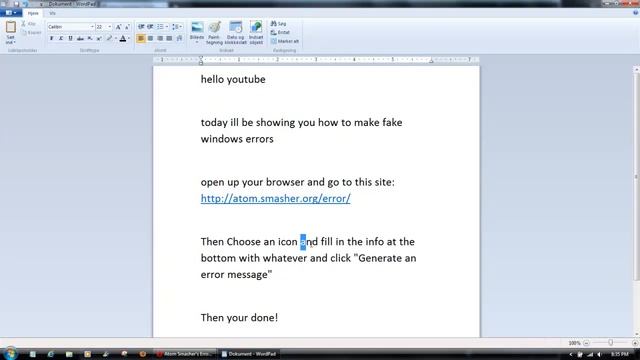Open the Paragraph settings icon beside justify

click(x=179, y=38)
